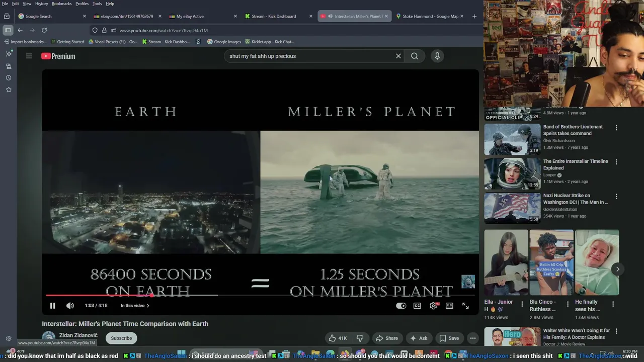Share this video
The image size is (644, 362).
point(387,338)
